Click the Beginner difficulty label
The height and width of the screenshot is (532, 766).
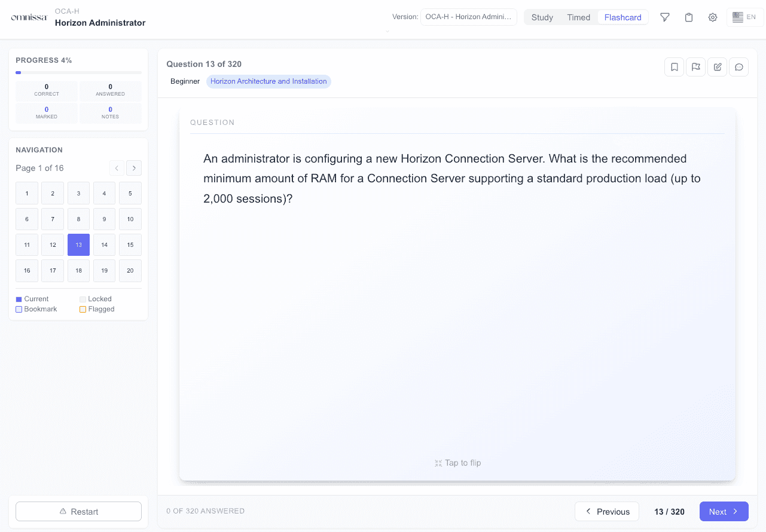click(x=185, y=81)
